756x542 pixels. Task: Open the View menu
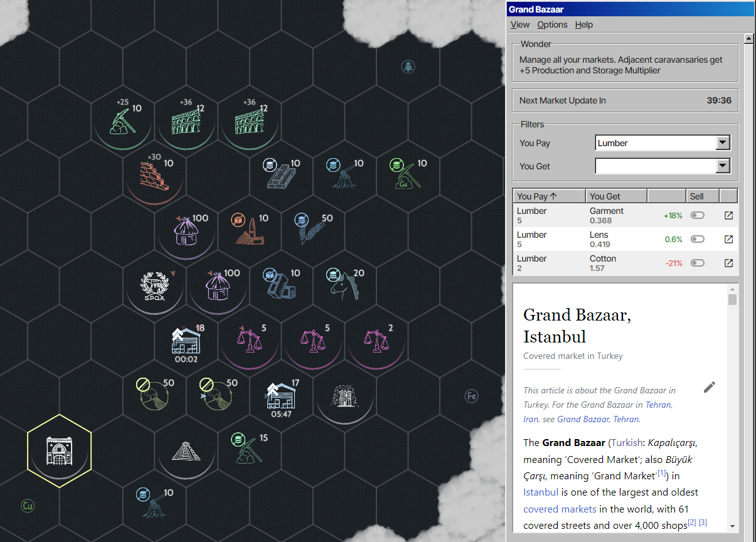pyautogui.click(x=520, y=24)
